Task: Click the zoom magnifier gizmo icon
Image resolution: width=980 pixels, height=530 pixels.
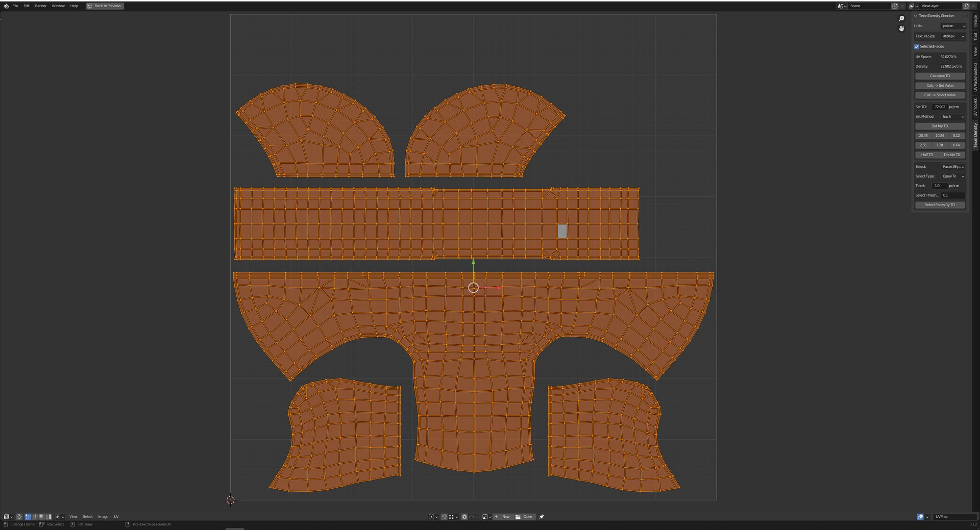Action: pyautogui.click(x=901, y=19)
